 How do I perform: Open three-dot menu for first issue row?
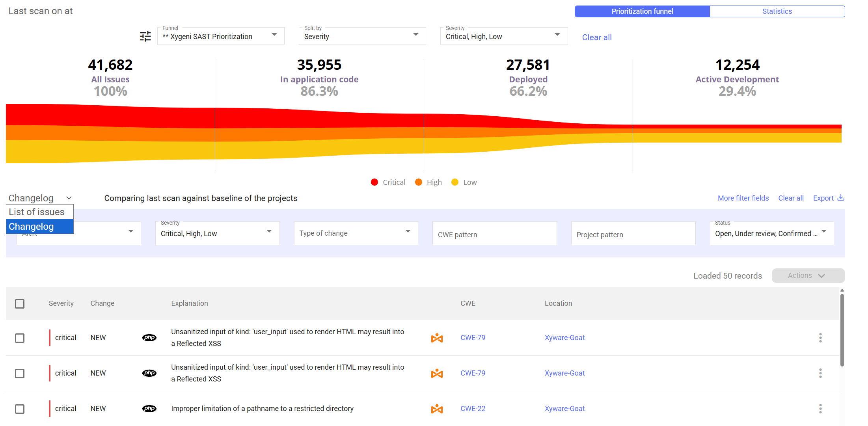pyautogui.click(x=820, y=338)
